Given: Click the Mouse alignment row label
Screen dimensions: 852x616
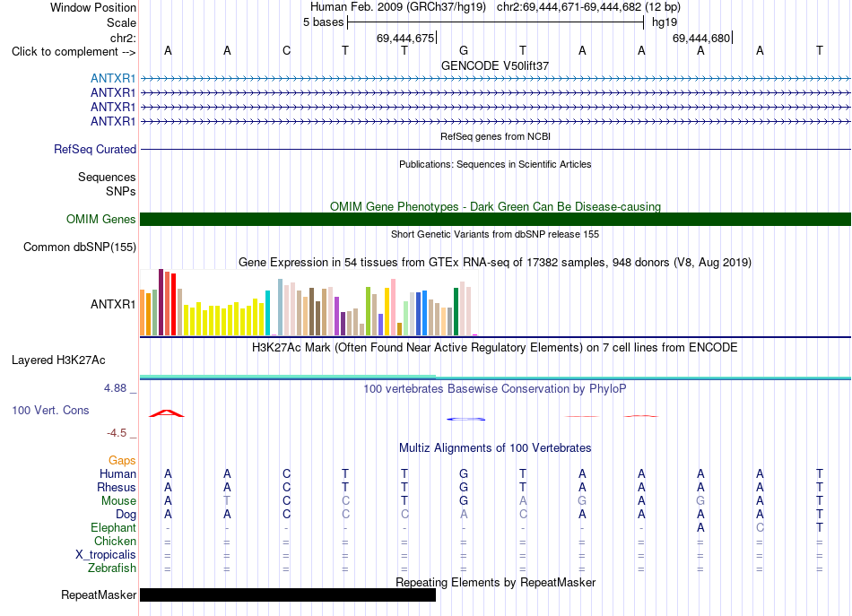Looking at the screenshot, I should [x=118, y=501].
